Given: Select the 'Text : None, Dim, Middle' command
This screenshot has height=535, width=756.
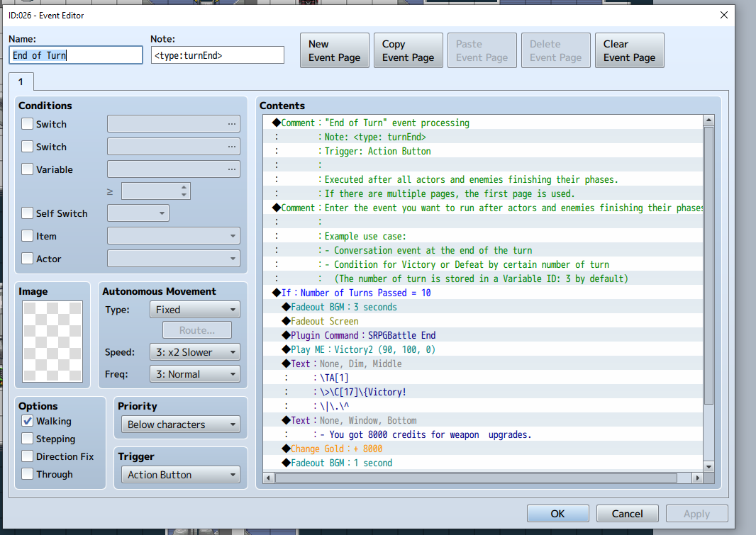Looking at the screenshot, I should click(483, 364).
